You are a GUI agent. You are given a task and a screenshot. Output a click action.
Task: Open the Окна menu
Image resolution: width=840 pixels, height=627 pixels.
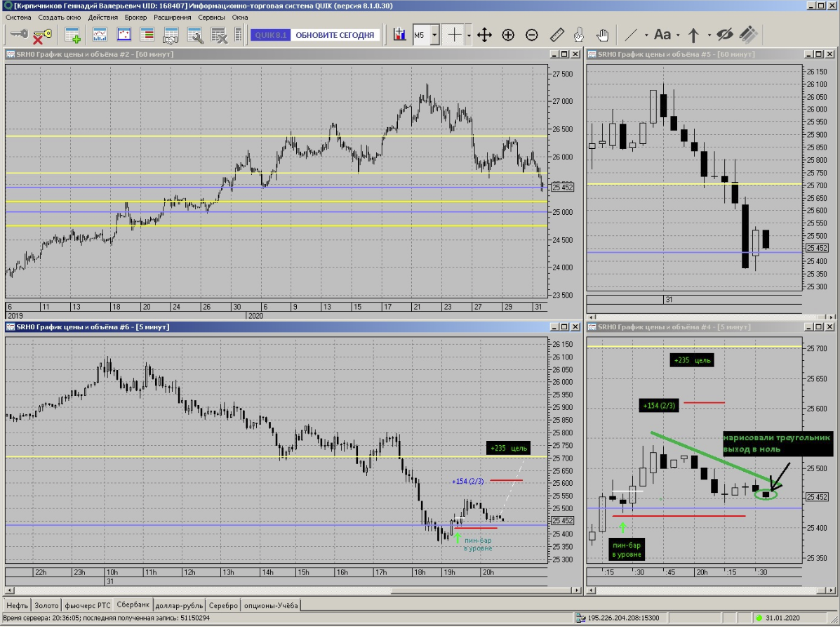240,17
